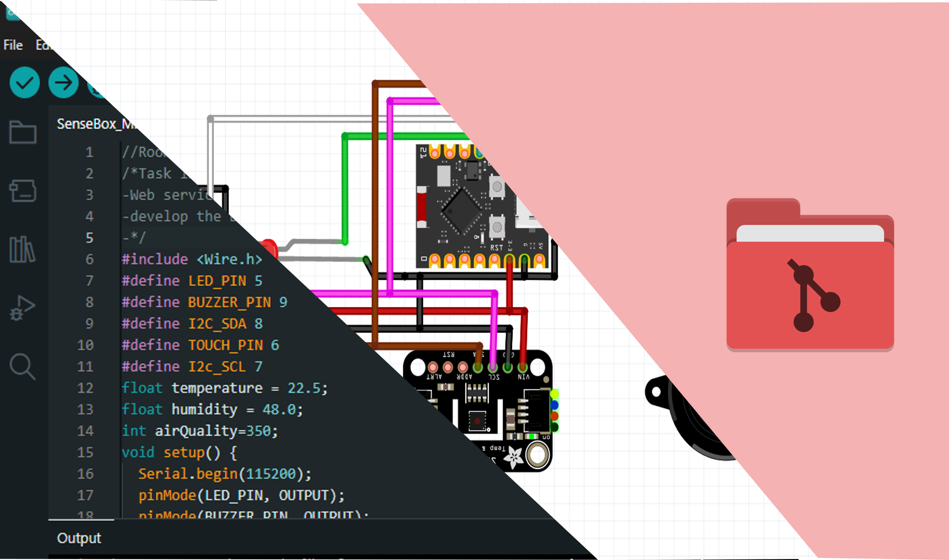Open the Boards Manager sidebar icon
The image size is (949, 560).
click(23, 191)
